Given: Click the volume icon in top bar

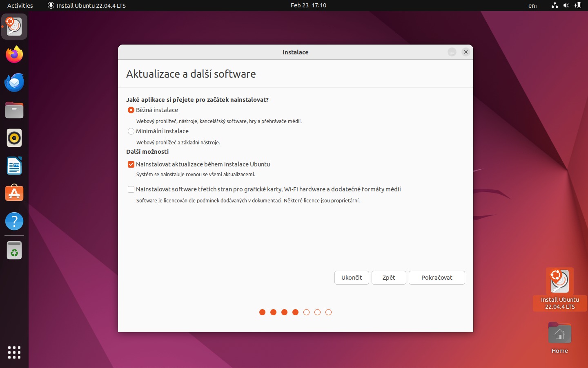Looking at the screenshot, I should click(566, 5).
